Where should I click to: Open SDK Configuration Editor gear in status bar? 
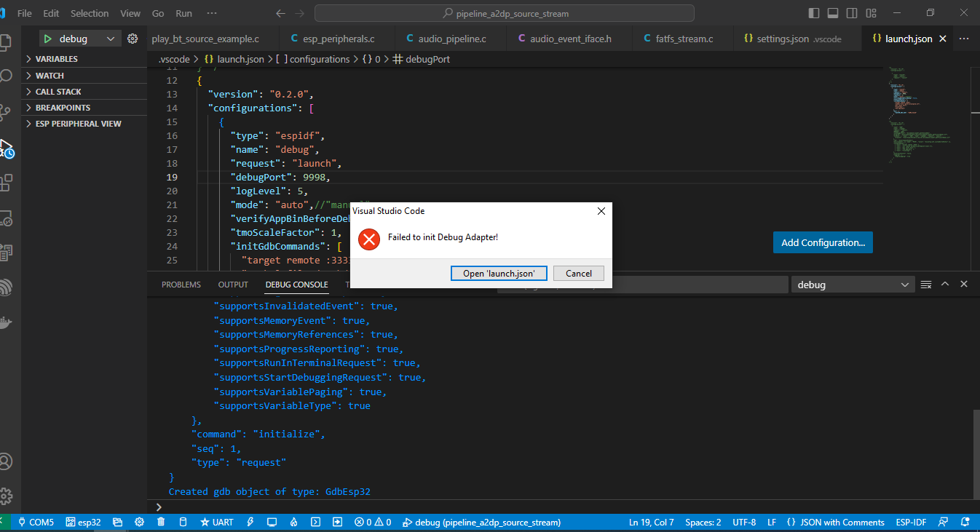(x=139, y=523)
